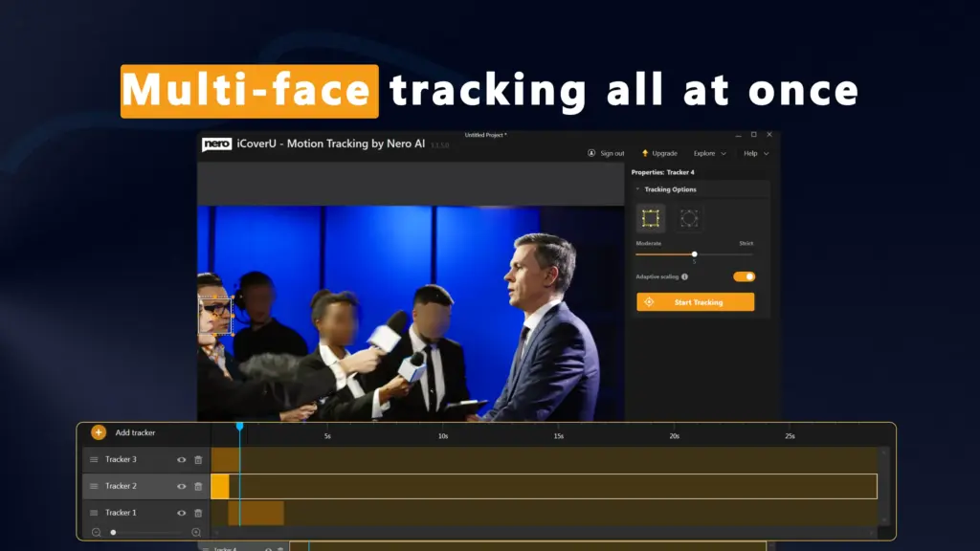Zoom out the timeline with the minus magnifier
The image size is (980, 551).
click(96, 532)
